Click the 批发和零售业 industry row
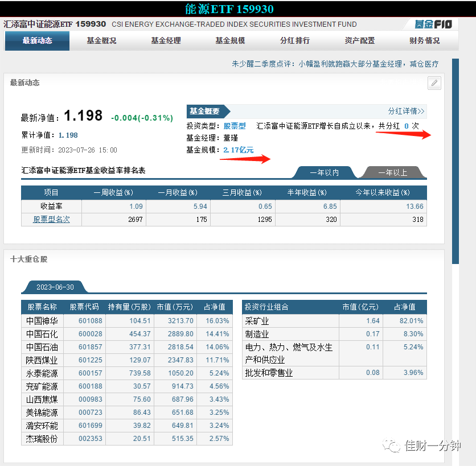This screenshot has height=466, width=476. 334,373
